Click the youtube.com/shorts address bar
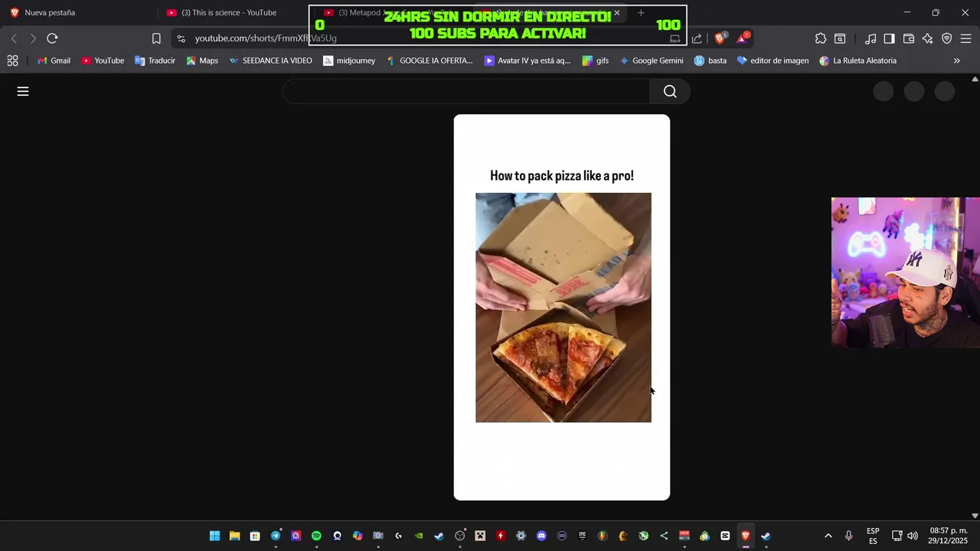Viewport: 980px width, 551px height. pyautogui.click(x=265, y=38)
